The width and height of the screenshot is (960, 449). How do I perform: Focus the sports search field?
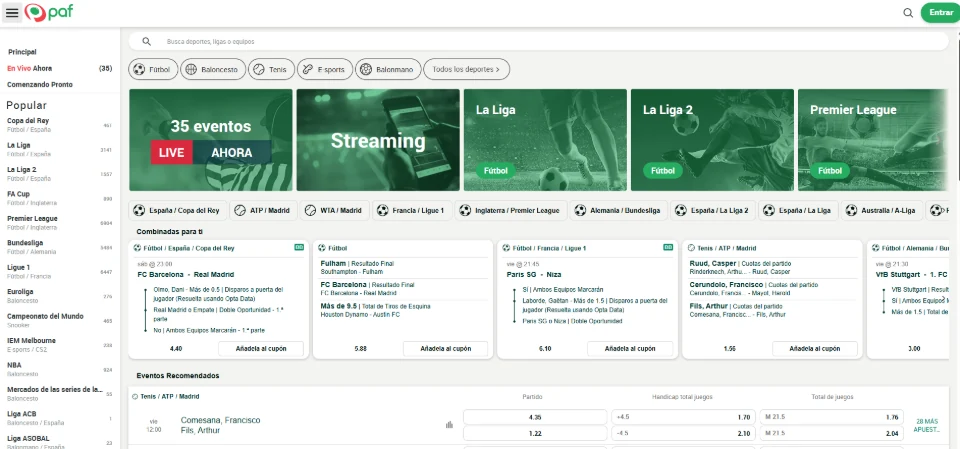click(x=538, y=42)
